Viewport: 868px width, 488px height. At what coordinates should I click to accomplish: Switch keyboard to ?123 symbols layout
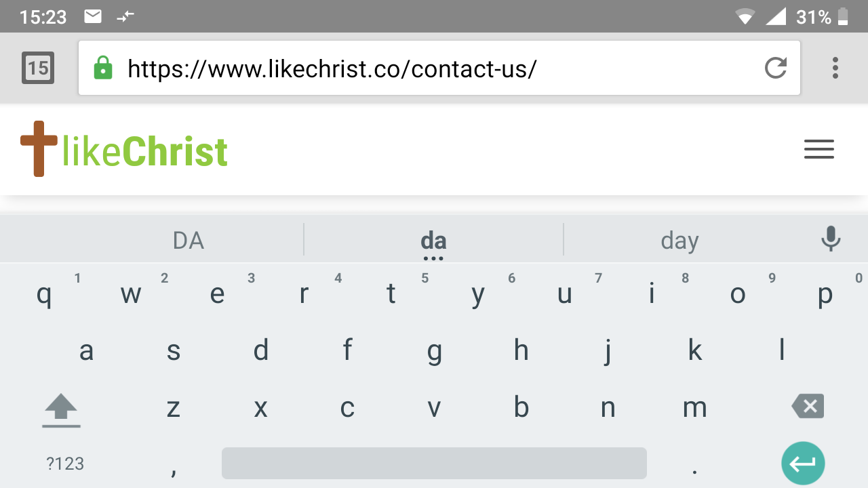click(x=65, y=464)
